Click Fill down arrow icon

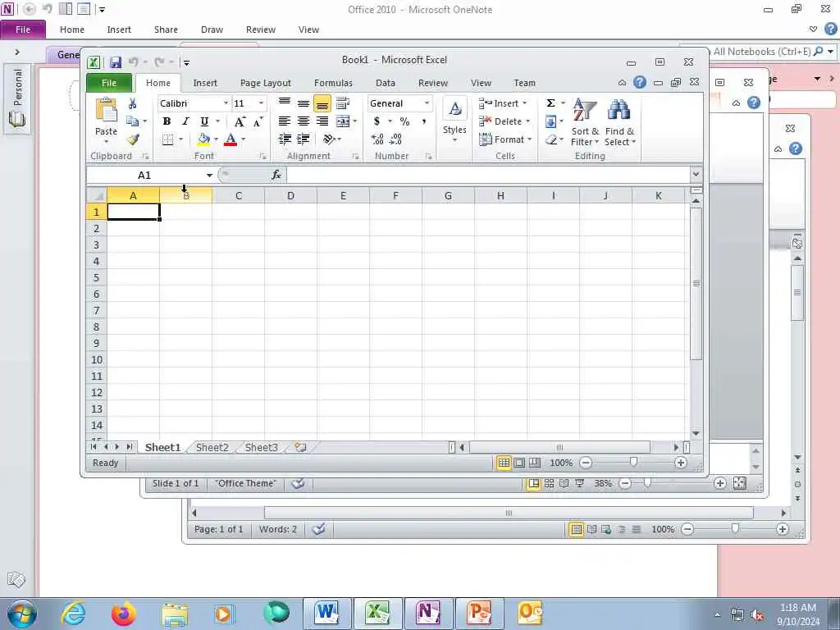550,121
